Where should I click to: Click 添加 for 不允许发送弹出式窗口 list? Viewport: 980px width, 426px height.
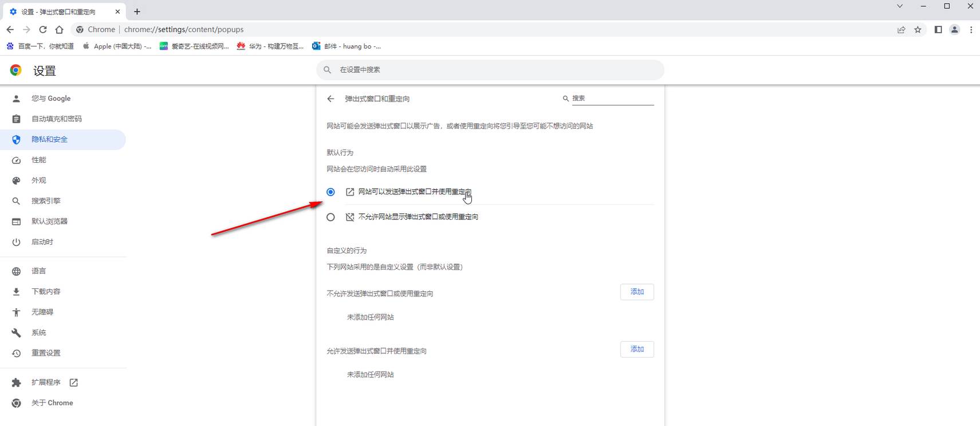coord(637,292)
